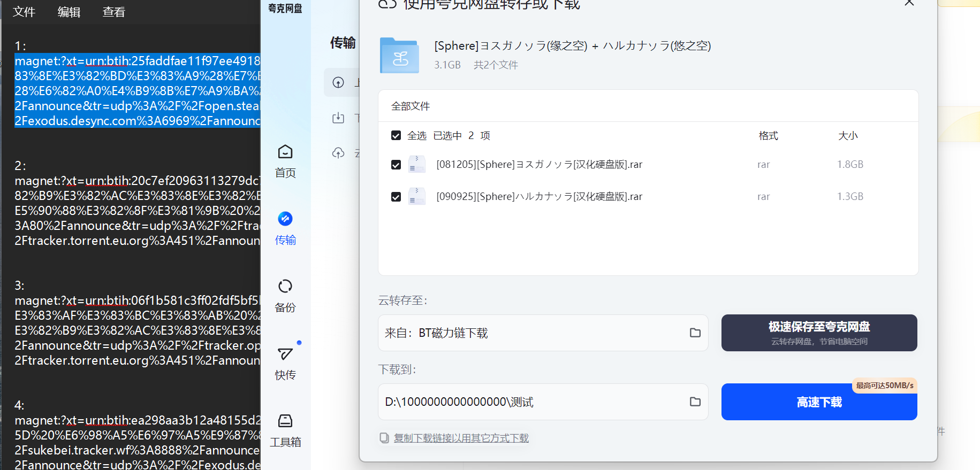Screen dimensions: 980x470
Task: Click the D:\1000000000000000\测试 download path field
Action: click(x=543, y=402)
